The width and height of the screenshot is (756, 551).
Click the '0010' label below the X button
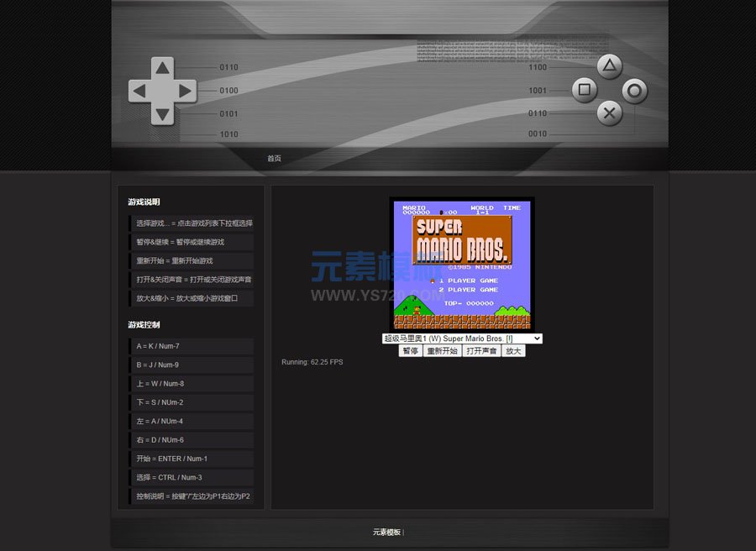click(538, 134)
